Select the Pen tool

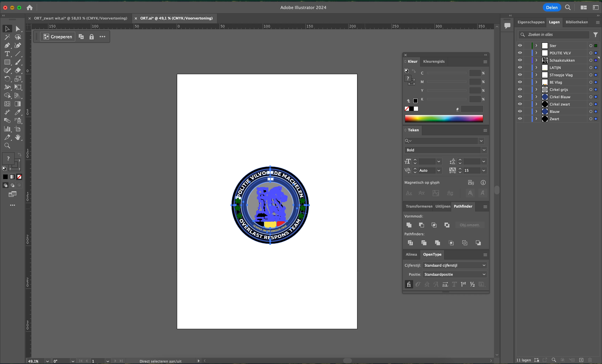[7, 45]
